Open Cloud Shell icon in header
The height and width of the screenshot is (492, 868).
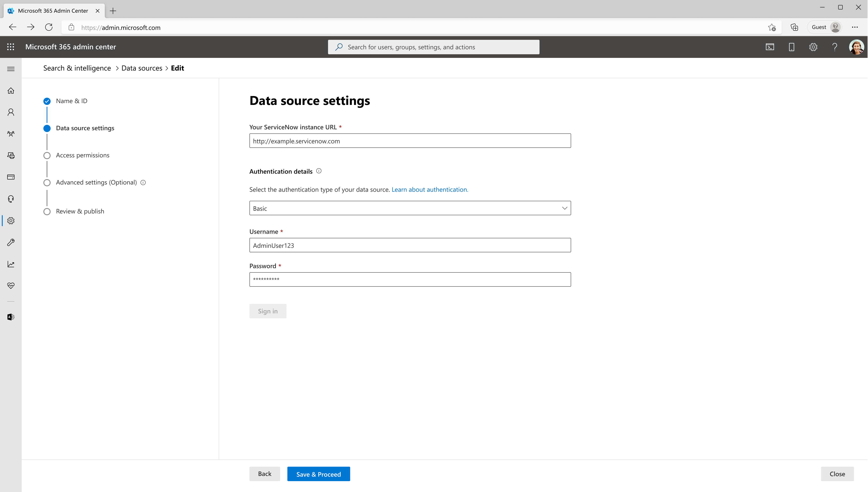[770, 47]
